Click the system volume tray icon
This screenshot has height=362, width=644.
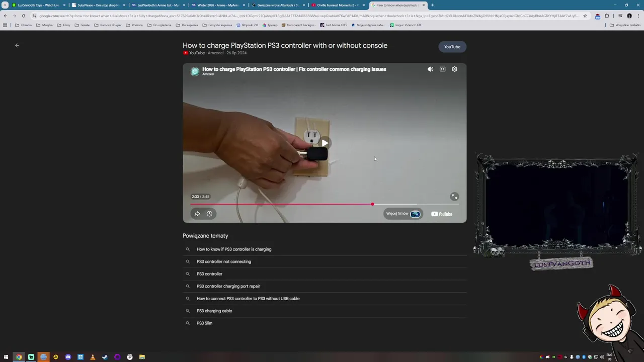(602, 357)
